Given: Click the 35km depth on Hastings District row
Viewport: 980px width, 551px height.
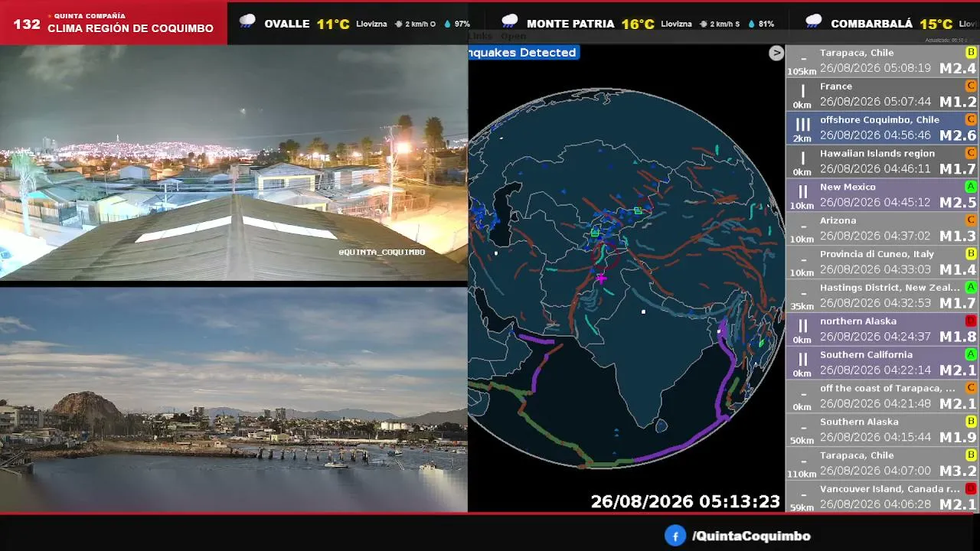Looking at the screenshot, I should coord(802,306).
